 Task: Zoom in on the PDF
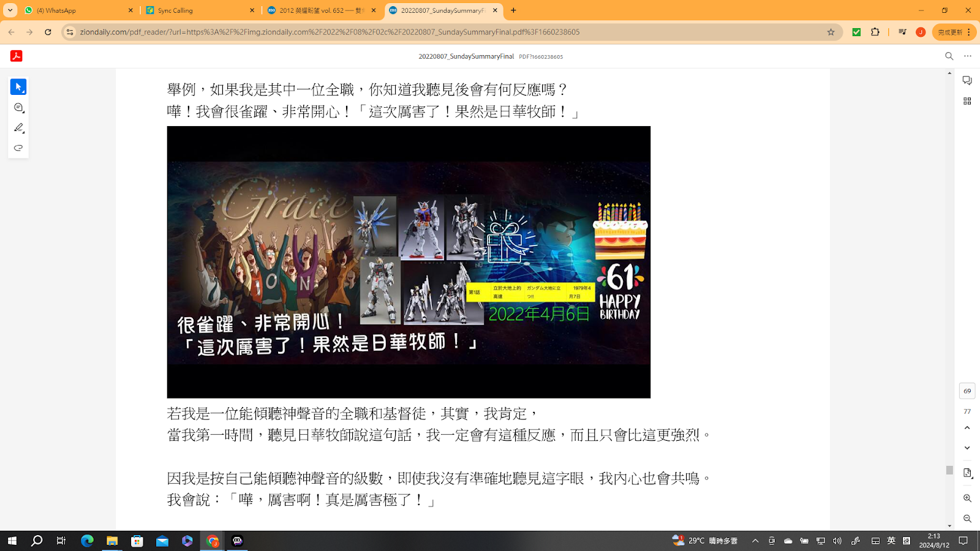(x=967, y=498)
